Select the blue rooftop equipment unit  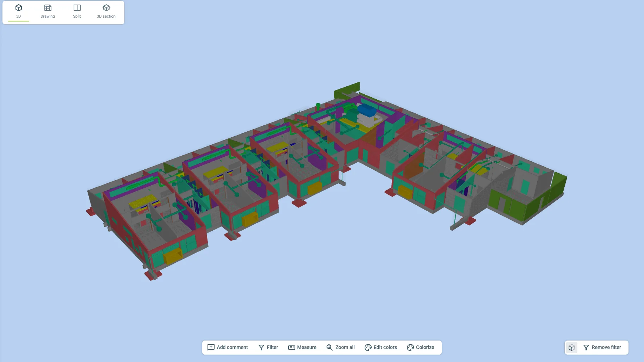tap(367, 111)
